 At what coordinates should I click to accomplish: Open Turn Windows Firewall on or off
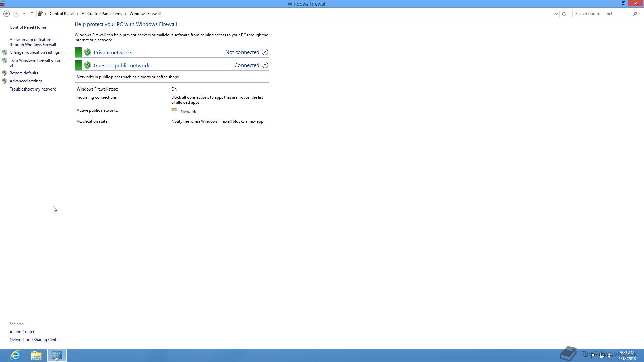[x=35, y=63]
